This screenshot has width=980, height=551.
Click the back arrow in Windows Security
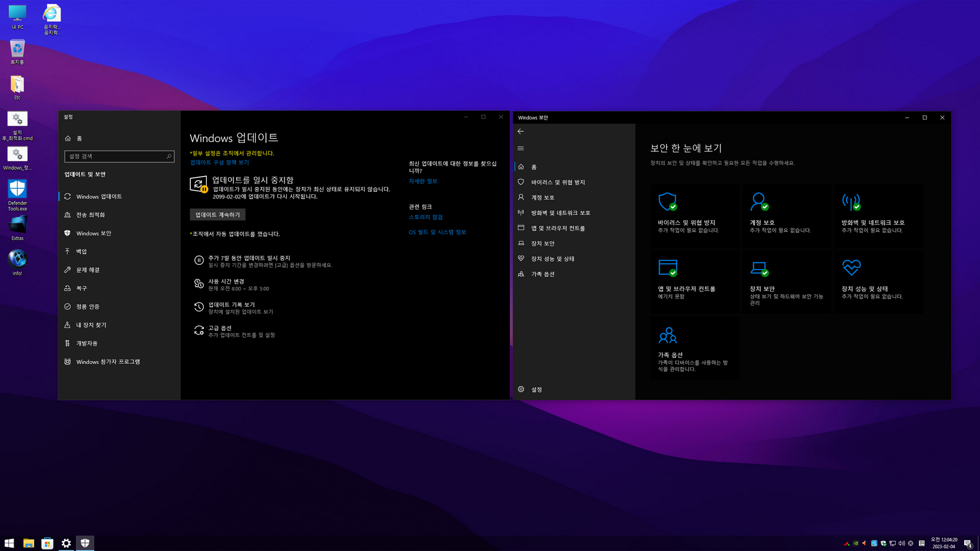pos(521,131)
